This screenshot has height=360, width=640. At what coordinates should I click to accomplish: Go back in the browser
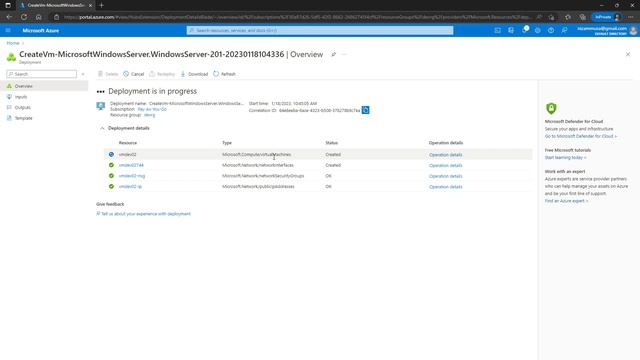click(x=9, y=17)
